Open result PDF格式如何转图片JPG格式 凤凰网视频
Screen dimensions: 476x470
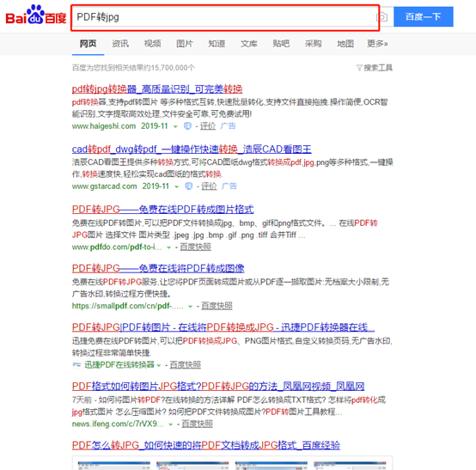tap(218, 386)
